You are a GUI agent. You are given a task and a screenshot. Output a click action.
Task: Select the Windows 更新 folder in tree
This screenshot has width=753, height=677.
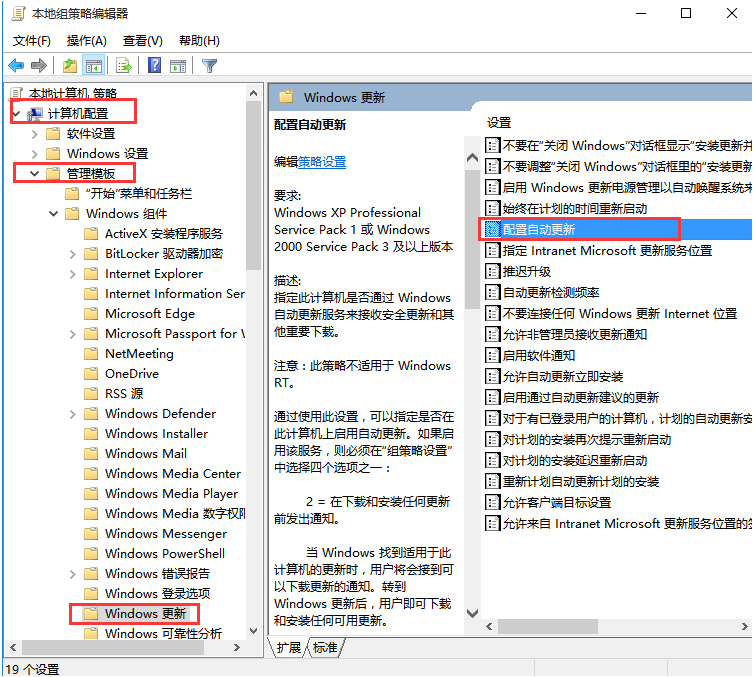point(145,613)
